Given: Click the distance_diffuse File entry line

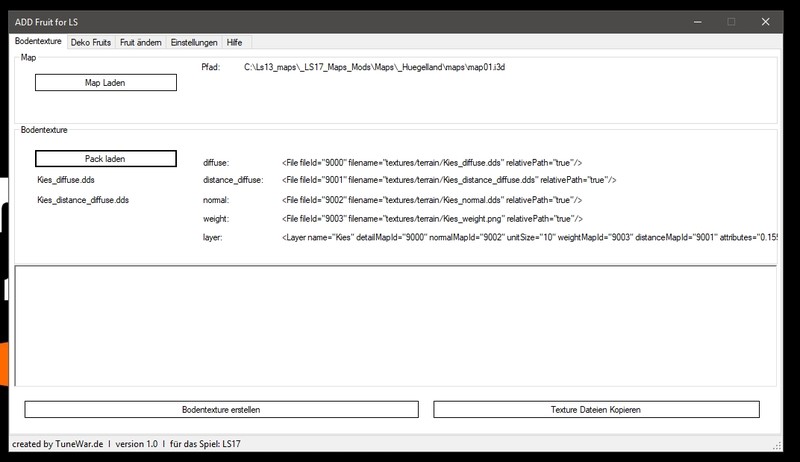Looking at the screenshot, I should pos(449,180).
